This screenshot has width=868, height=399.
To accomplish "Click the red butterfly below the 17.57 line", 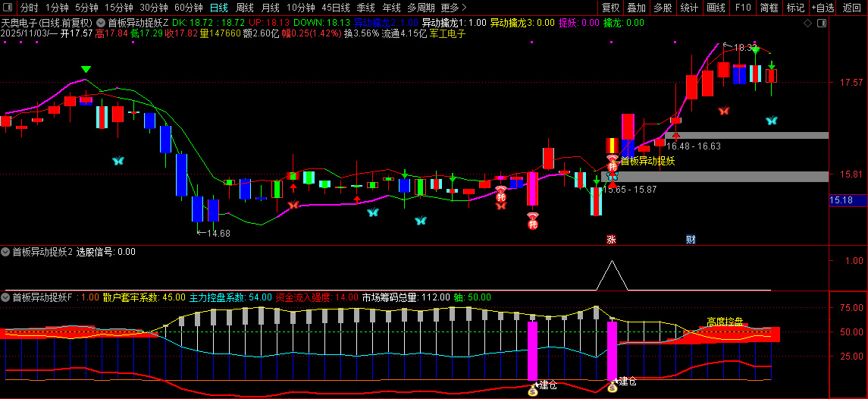I will pyautogui.click(x=723, y=111).
